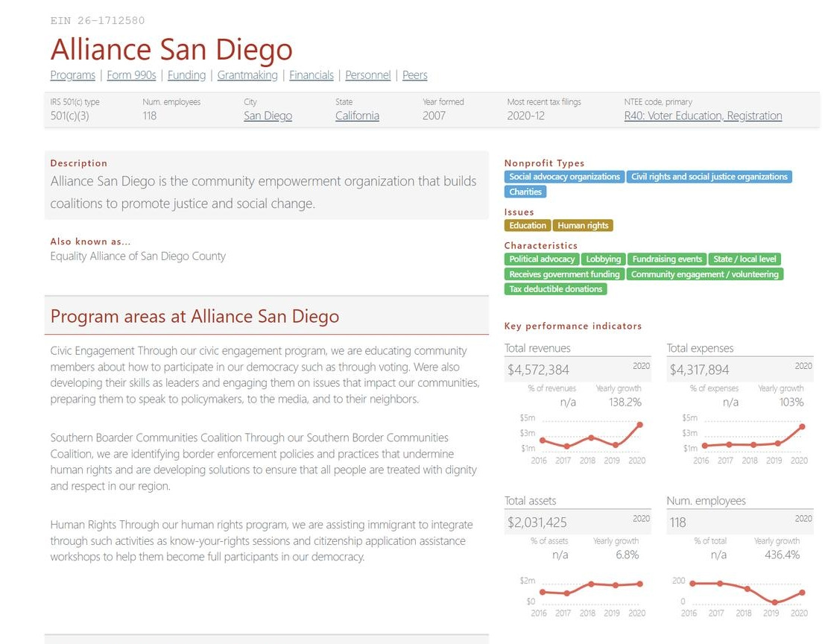
Task: Go to the Funding link
Action: 187,75
